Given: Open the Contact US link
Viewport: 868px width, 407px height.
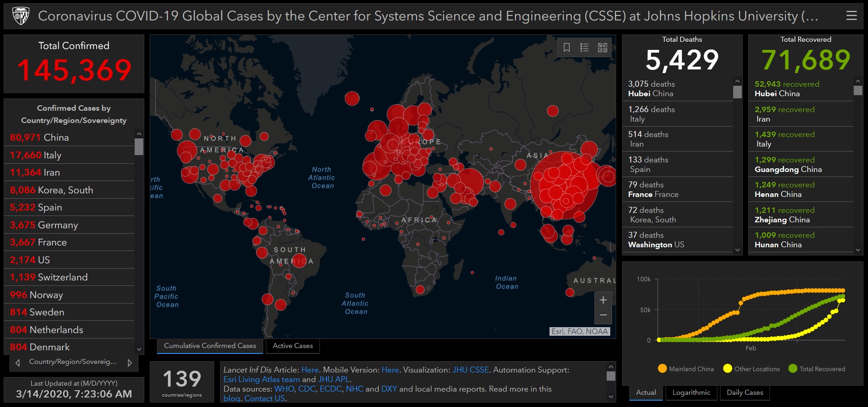Looking at the screenshot, I should click(265, 398).
